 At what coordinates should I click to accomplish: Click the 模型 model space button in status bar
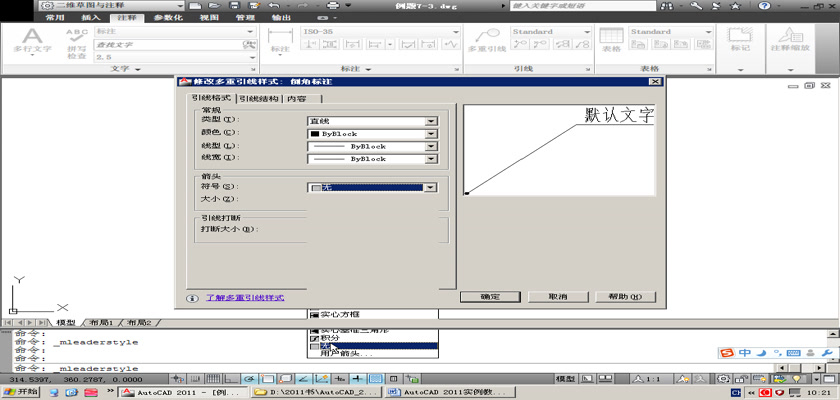coord(567,379)
